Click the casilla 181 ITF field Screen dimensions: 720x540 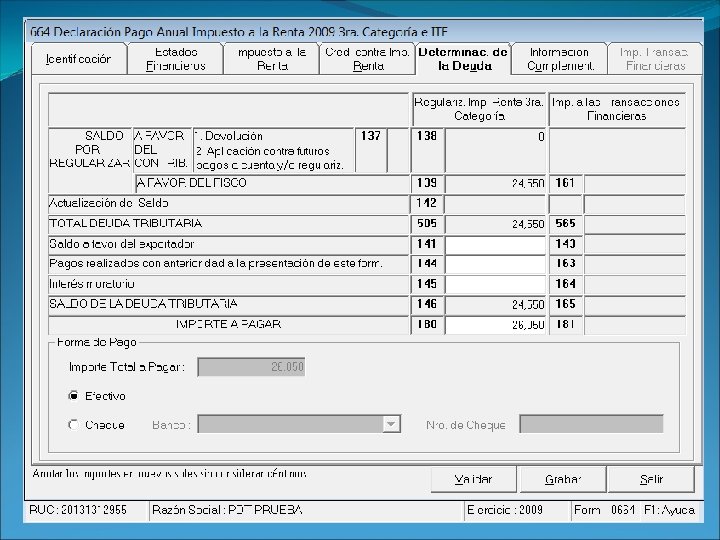coord(635,325)
